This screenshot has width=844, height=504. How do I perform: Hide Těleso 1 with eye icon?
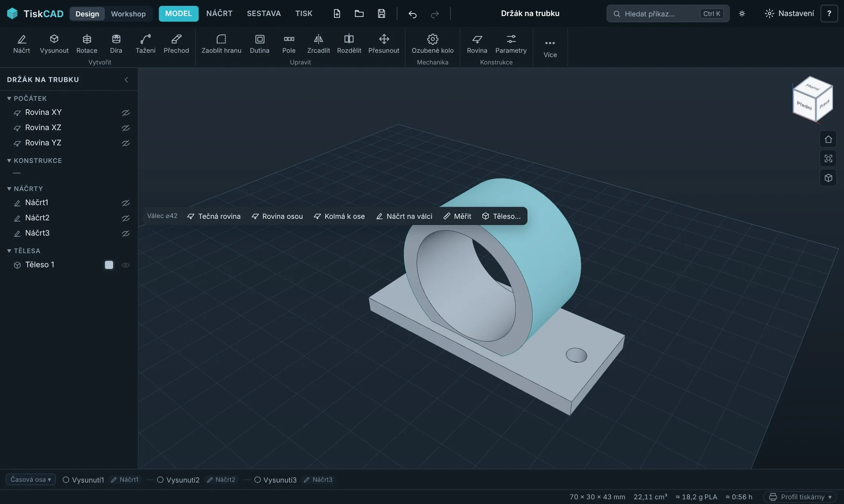pos(125,265)
